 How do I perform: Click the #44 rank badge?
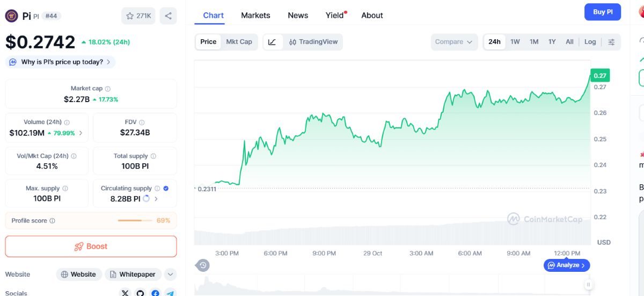click(x=51, y=16)
